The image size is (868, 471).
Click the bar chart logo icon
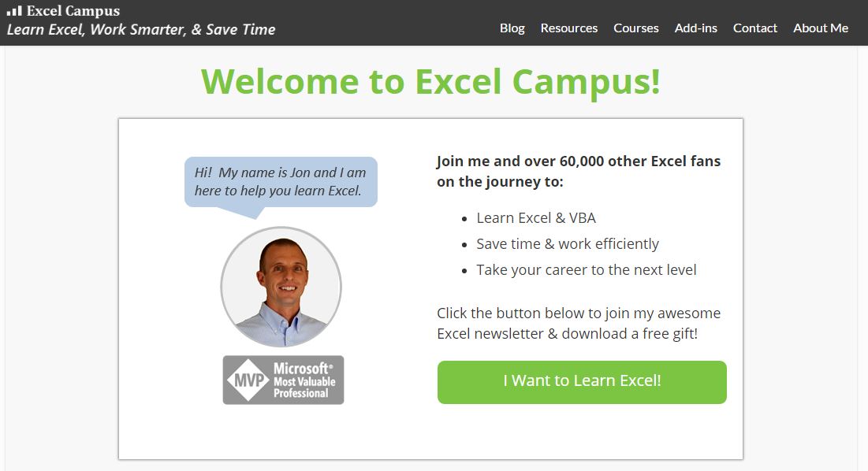[14, 11]
